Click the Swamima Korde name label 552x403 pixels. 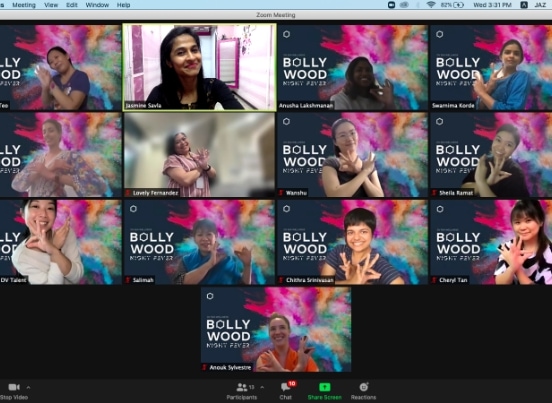coord(453,106)
